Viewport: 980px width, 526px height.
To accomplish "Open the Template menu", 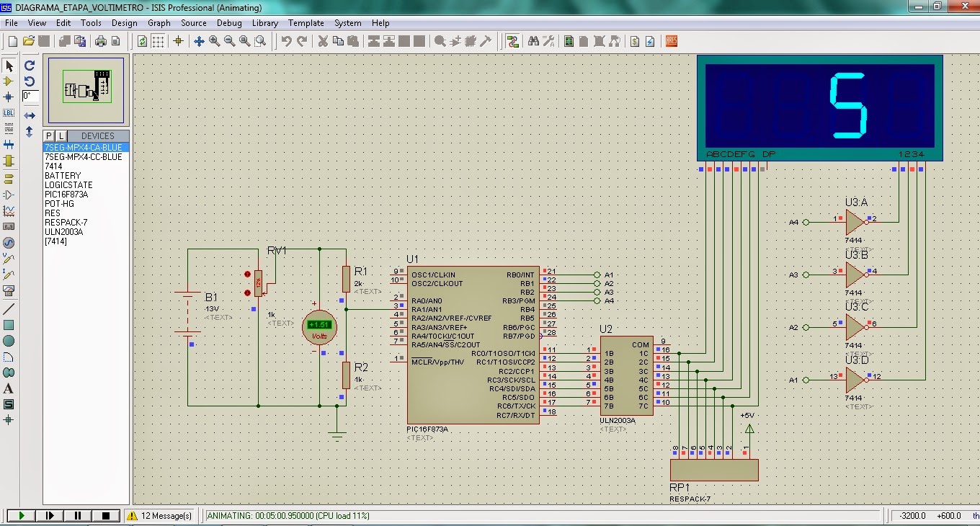I will (306, 23).
